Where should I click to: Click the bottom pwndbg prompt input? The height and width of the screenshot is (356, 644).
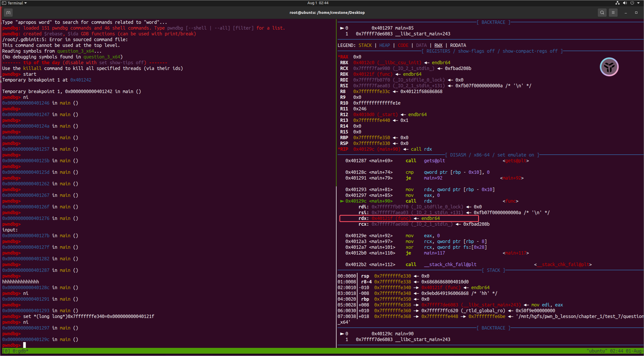24,345
